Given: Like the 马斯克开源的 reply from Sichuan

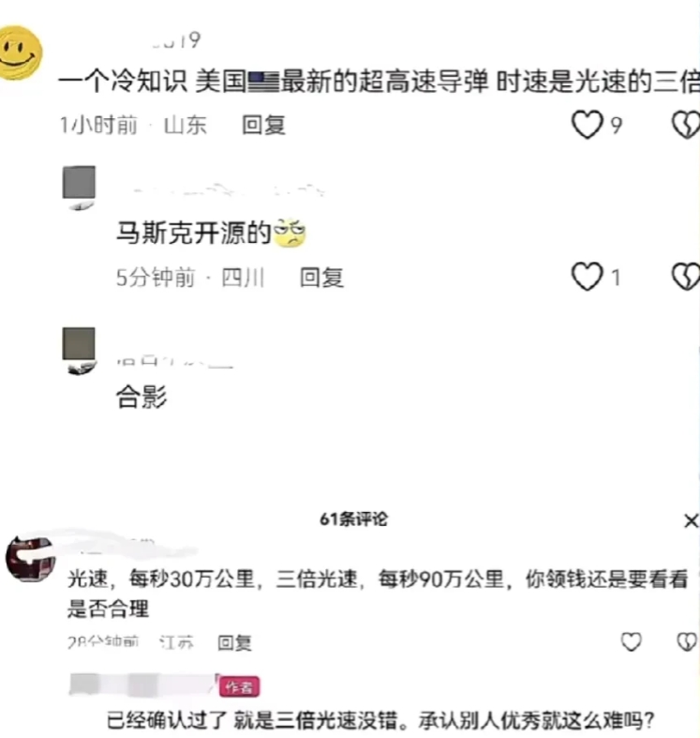Looking at the screenshot, I should tap(587, 277).
